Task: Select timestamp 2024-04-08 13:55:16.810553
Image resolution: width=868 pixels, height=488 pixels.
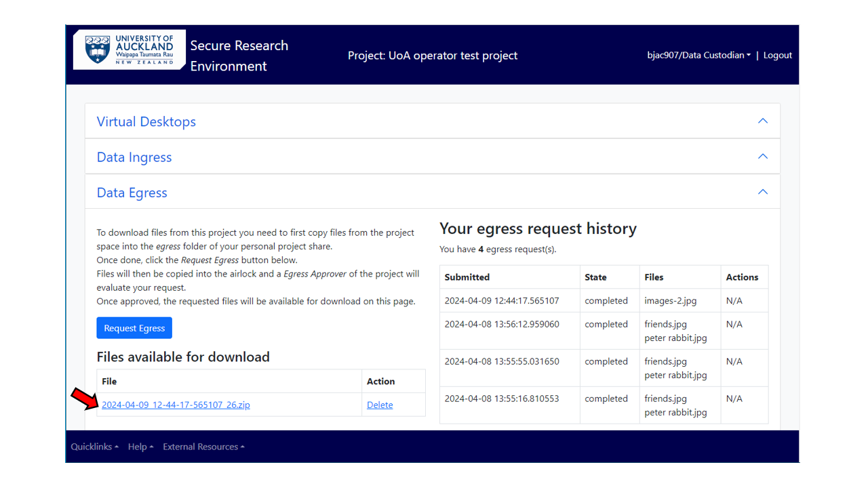Action: click(x=502, y=399)
